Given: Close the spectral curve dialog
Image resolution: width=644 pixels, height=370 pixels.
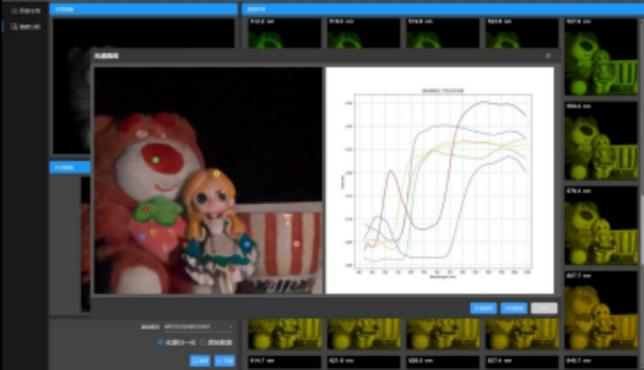Looking at the screenshot, I should click(548, 55).
